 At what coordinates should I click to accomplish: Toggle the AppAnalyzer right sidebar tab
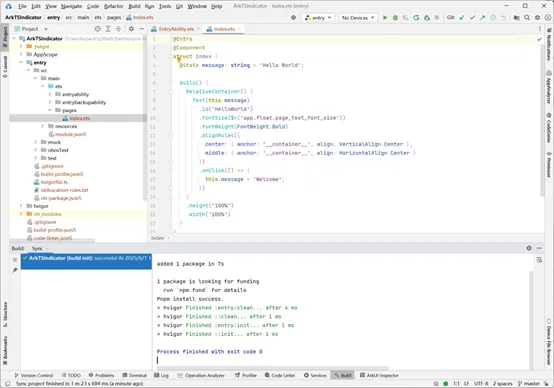click(x=549, y=87)
